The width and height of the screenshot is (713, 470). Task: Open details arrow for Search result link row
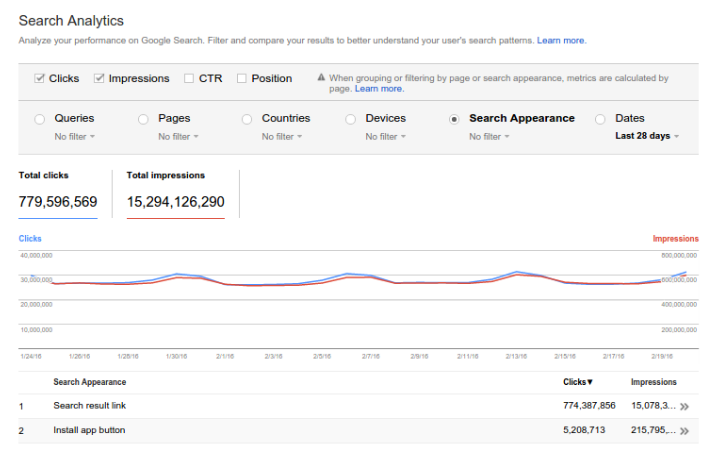pos(684,406)
